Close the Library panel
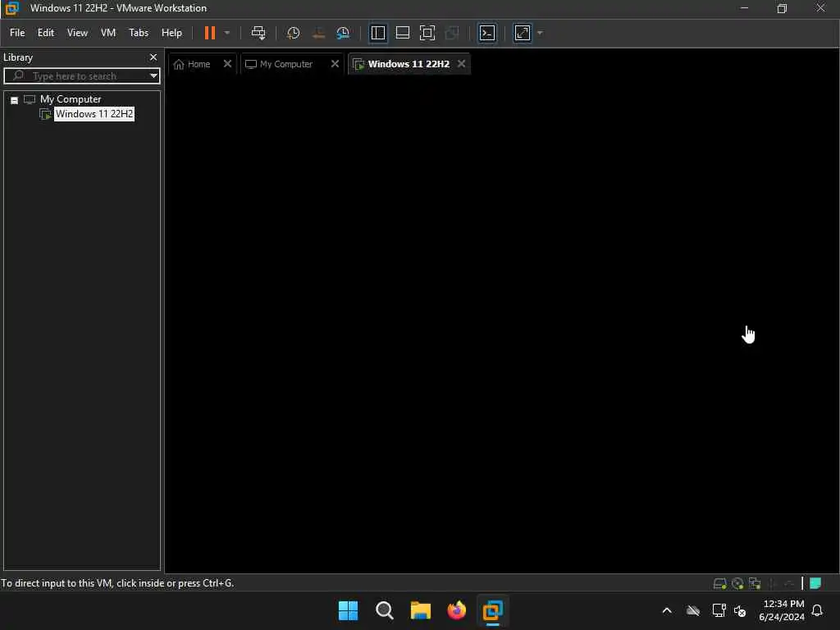Image resolution: width=840 pixels, height=630 pixels. (x=153, y=57)
